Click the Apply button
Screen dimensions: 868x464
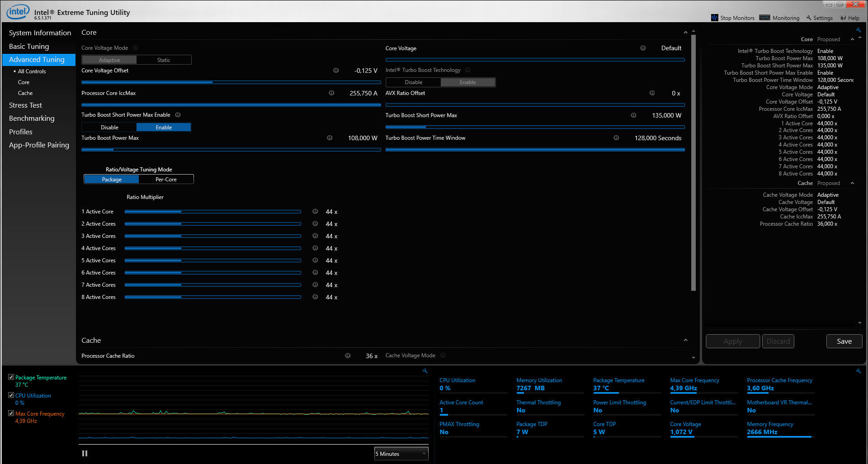pyautogui.click(x=733, y=341)
